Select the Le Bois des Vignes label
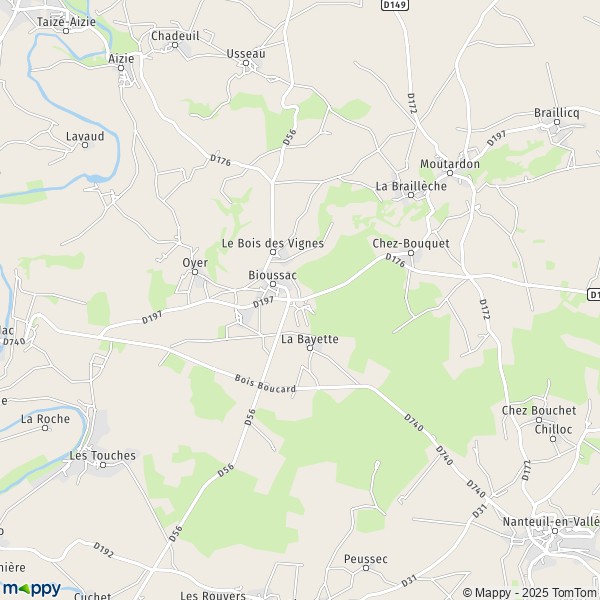Viewport: 600px width, 600px height. click(x=273, y=243)
